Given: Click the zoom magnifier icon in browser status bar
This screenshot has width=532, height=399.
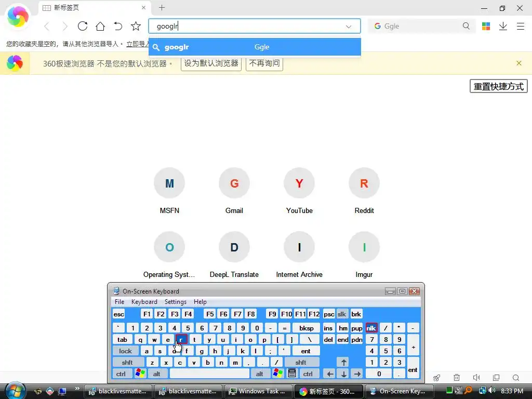Looking at the screenshot, I should (x=516, y=378).
